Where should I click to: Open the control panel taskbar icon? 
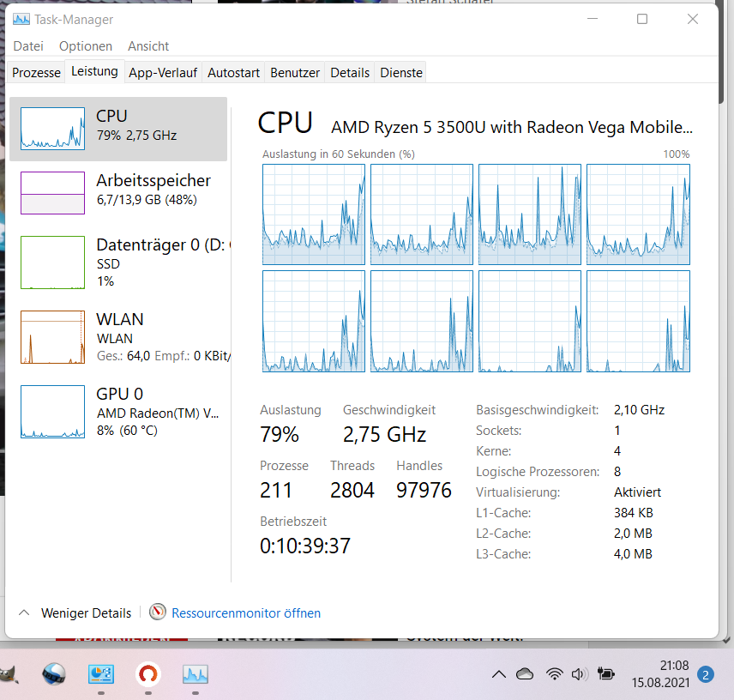point(101,675)
